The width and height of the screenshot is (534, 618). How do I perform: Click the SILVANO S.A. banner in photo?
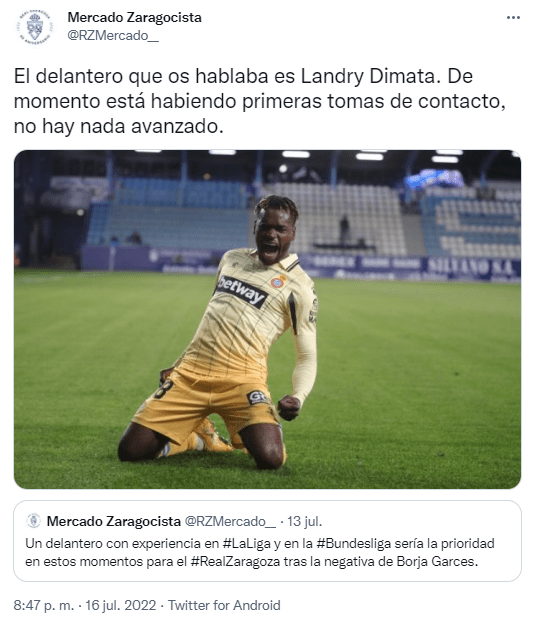click(472, 268)
